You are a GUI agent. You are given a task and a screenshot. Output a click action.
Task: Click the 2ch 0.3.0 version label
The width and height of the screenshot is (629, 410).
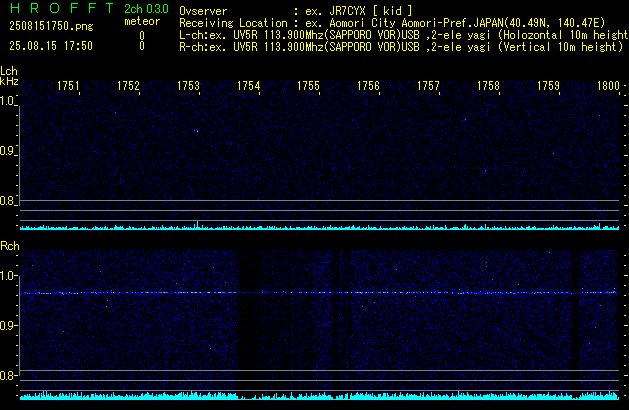pyautogui.click(x=146, y=9)
